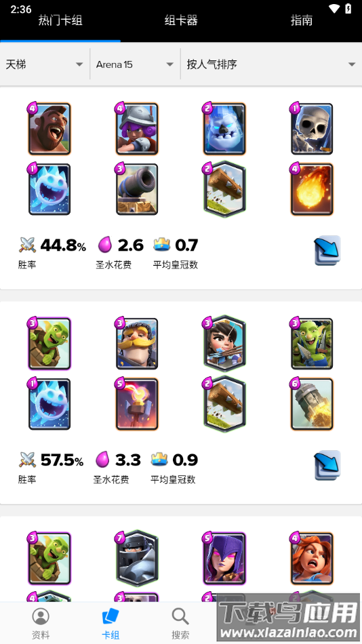Screen dimensions: 362x644
Task: Select the Musketeer card in first deck
Action: click(x=137, y=129)
